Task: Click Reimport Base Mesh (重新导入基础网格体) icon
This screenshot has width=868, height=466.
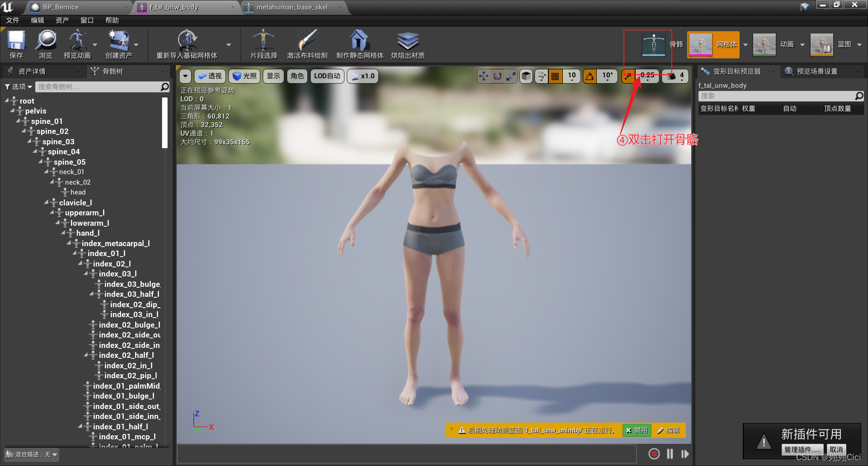Action: coord(187,44)
